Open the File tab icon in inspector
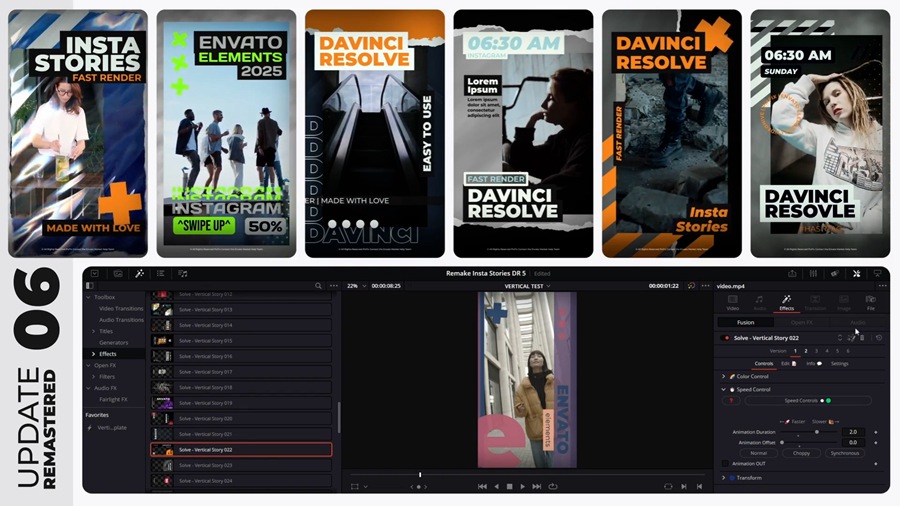The width and height of the screenshot is (900, 506). (870, 302)
